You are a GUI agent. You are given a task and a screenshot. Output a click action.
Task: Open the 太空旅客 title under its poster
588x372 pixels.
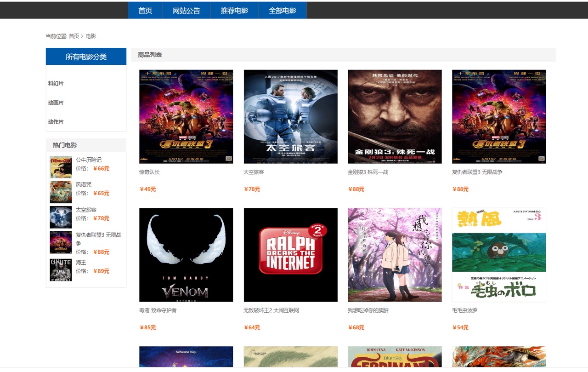[254, 172]
